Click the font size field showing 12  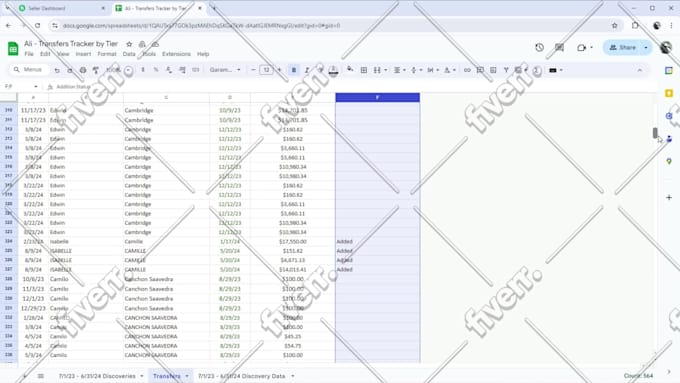point(266,70)
